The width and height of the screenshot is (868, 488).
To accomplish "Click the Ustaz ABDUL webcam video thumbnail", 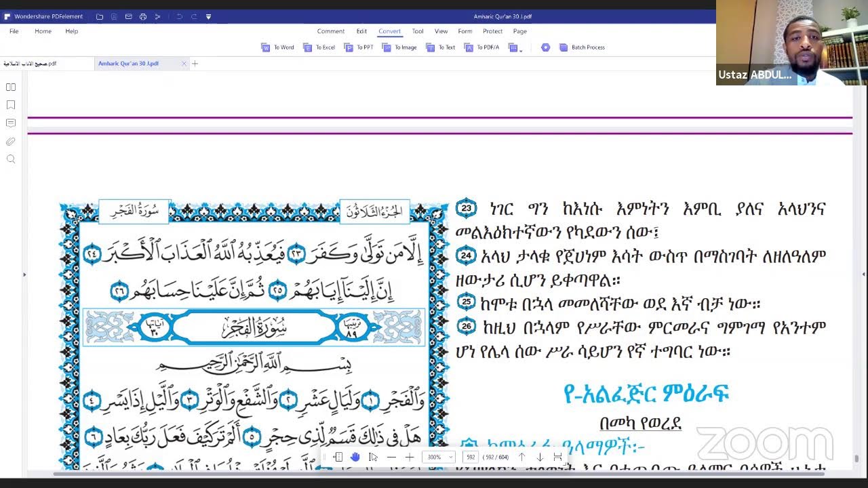I will [x=792, y=42].
